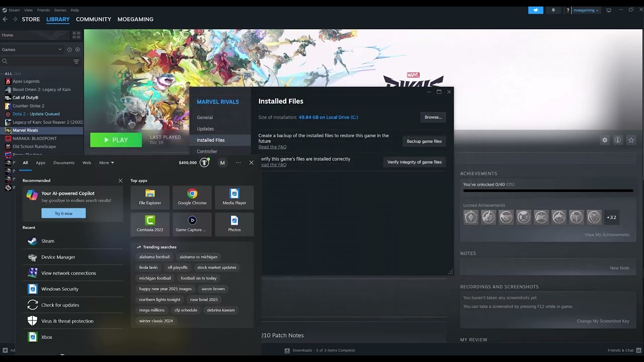Viewport: 644px width, 362px height.
Task: Open the COMMUNITY tab
Action: pyautogui.click(x=94, y=19)
